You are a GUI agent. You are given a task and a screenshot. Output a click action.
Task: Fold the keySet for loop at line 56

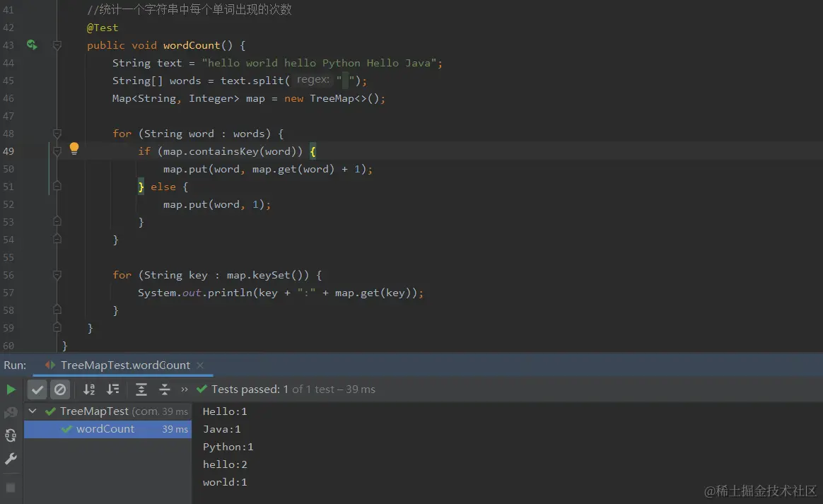pyautogui.click(x=57, y=274)
